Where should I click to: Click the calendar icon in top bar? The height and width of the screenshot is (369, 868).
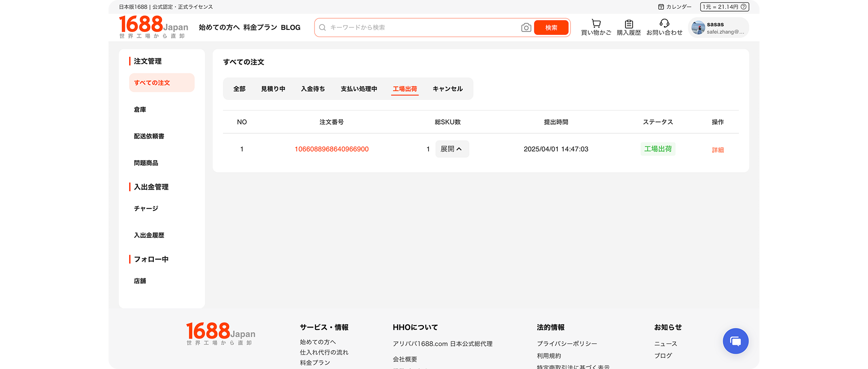point(661,7)
